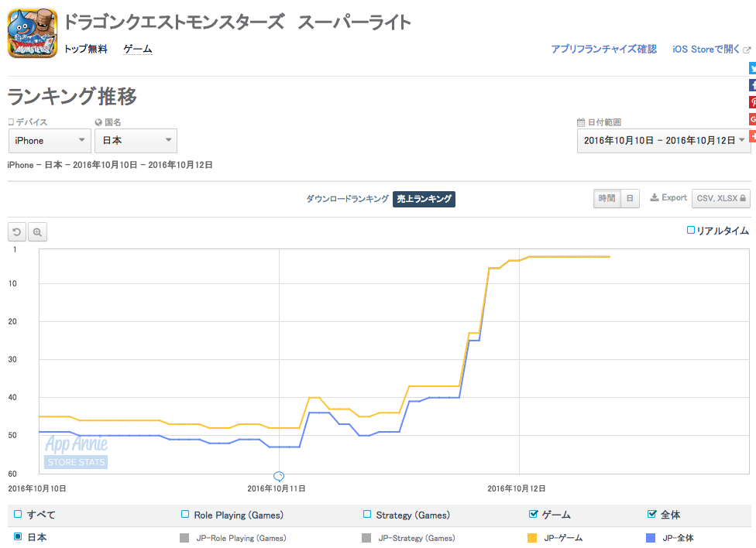756x548 pixels.
Task: Select the 日 granularity button
Action: coord(630,199)
